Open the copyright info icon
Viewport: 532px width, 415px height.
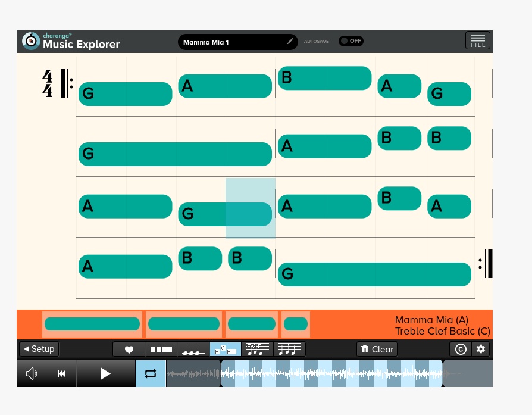pyautogui.click(x=461, y=350)
